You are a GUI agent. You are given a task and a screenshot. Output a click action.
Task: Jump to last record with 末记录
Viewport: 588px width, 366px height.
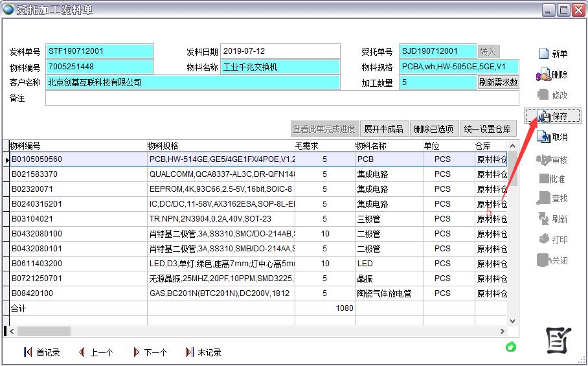(203, 352)
